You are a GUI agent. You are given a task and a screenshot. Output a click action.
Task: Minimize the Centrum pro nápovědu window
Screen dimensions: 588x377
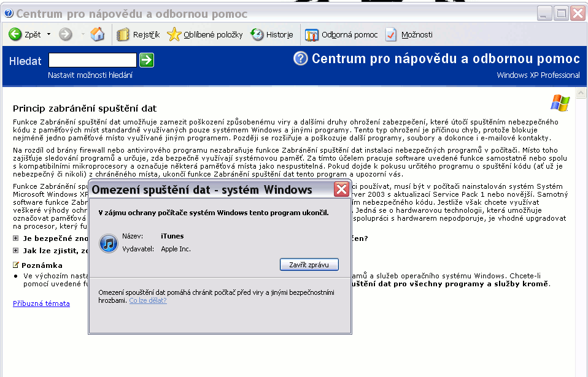pos(544,14)
